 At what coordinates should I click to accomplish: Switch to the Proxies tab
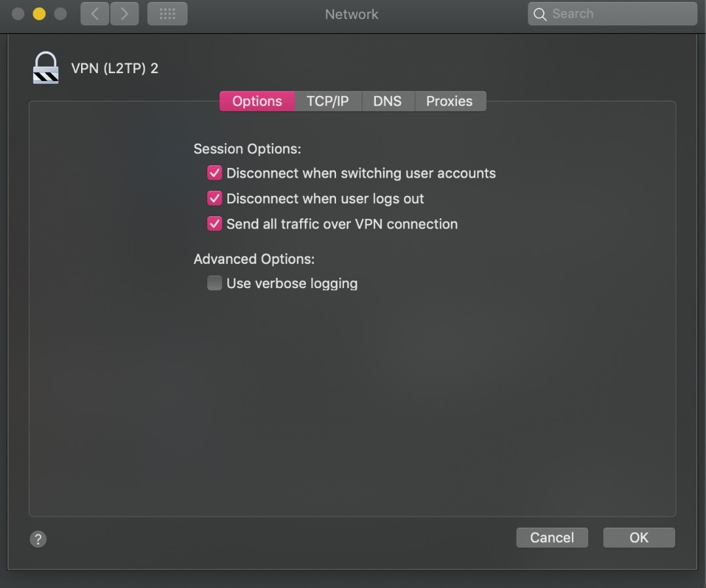pyautogui.click(x=449, y=101)
